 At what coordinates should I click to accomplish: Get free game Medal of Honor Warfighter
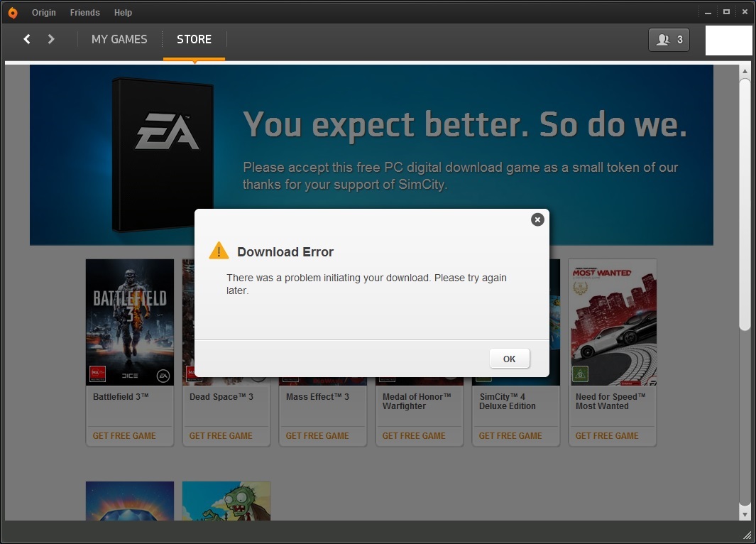(414, 436)
